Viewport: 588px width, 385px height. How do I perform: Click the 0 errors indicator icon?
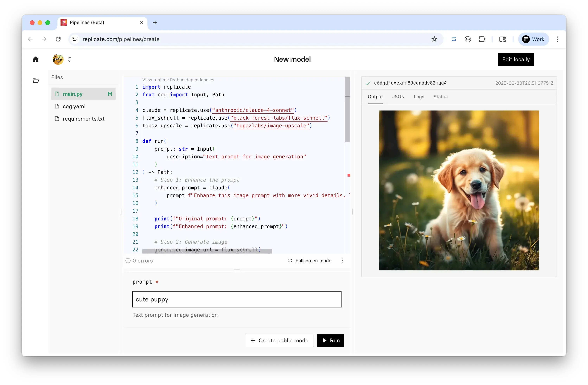tap(128, 261)
